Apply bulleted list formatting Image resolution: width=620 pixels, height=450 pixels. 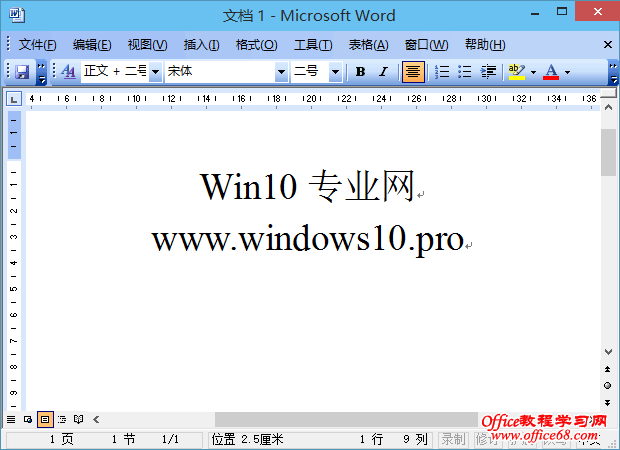point(465,72)
